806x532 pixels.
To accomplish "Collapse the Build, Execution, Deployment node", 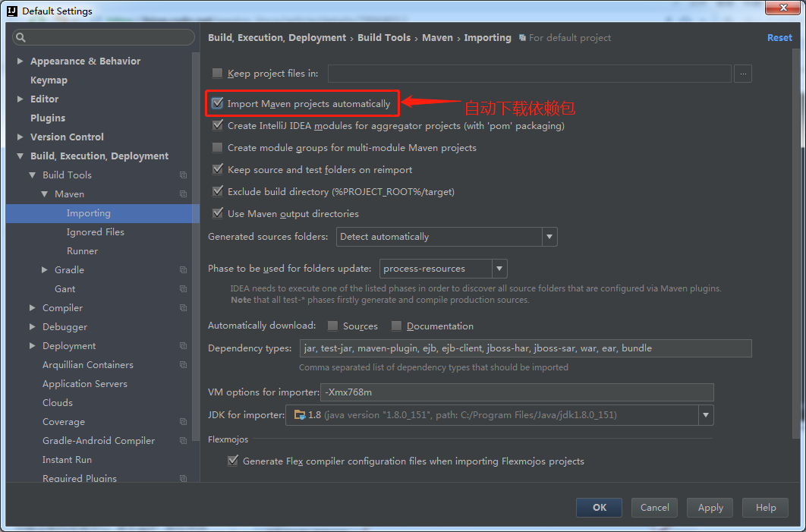I will pos(20,156).
